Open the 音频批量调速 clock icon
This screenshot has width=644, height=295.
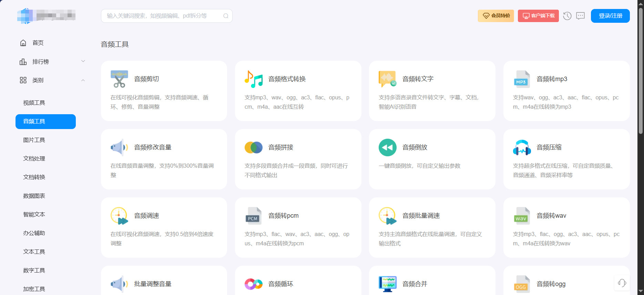pyautogui.click(x=388, y=216)
